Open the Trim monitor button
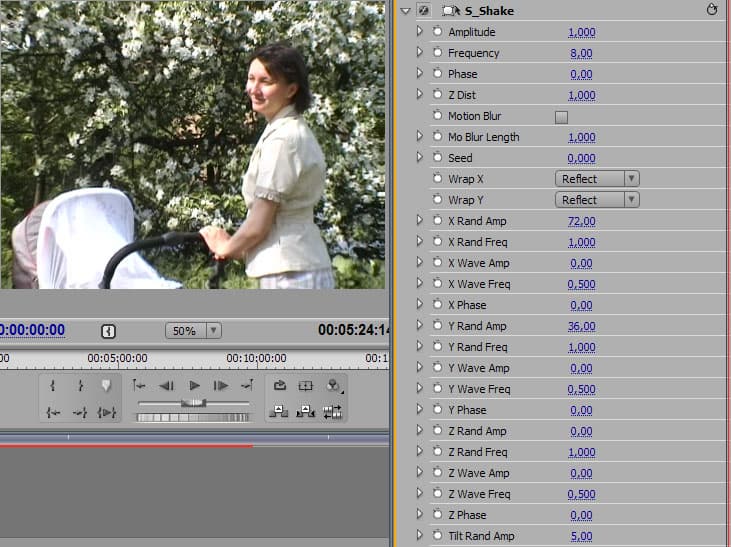 click(332, 412)
